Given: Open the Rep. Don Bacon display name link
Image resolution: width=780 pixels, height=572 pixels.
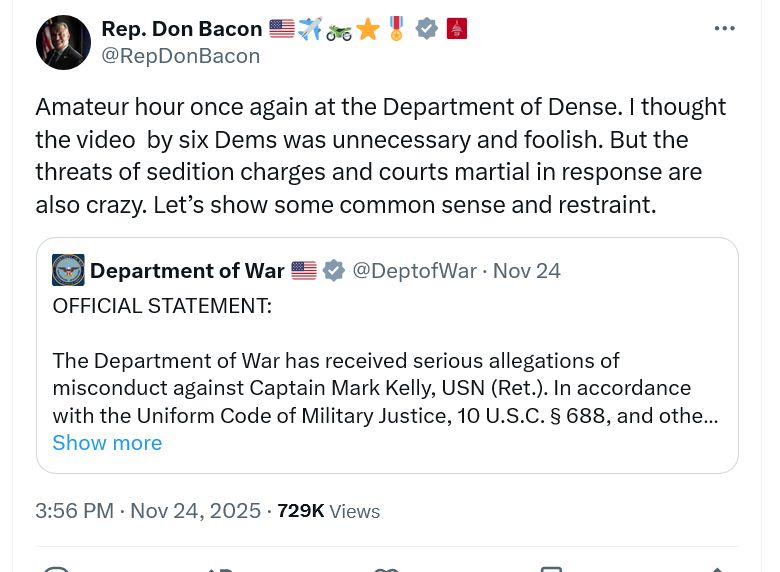Looking at the screenshot, I should click(181, 29).
